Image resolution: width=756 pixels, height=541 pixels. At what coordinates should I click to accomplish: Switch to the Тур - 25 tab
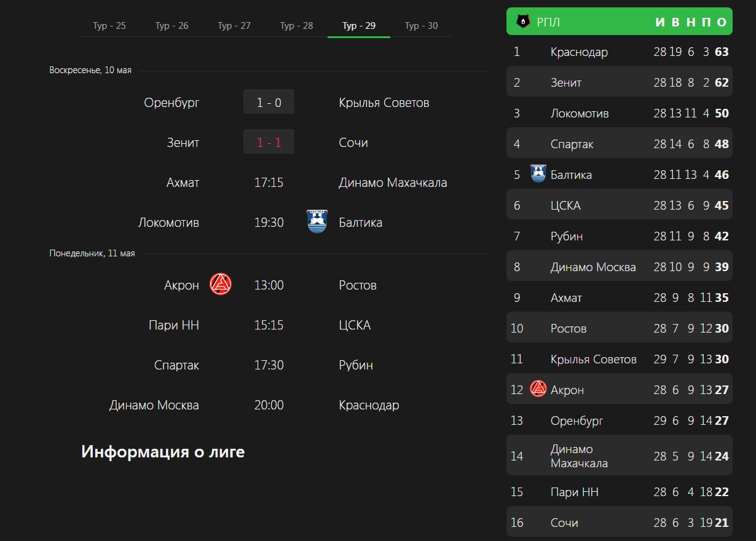(x=109, y=26)
